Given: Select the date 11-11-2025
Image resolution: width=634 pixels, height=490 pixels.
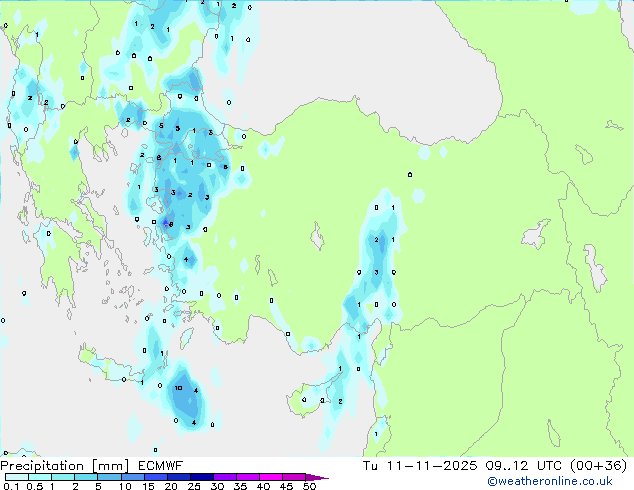Looking at the screenshot, I should coord(432,466).
